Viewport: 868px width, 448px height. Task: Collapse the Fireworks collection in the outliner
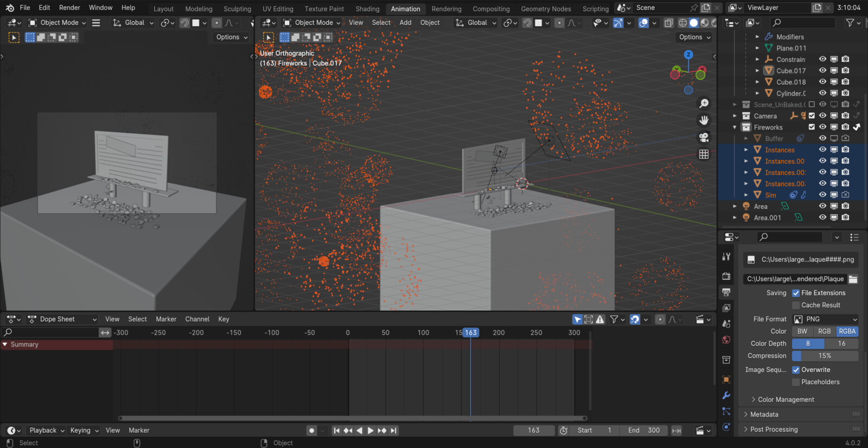(735, 127)
